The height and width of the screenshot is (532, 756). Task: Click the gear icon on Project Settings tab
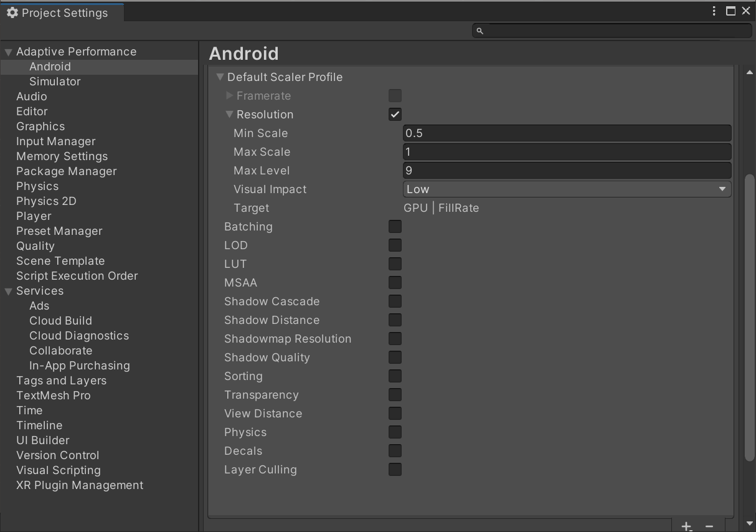click(x=12, y=12)
